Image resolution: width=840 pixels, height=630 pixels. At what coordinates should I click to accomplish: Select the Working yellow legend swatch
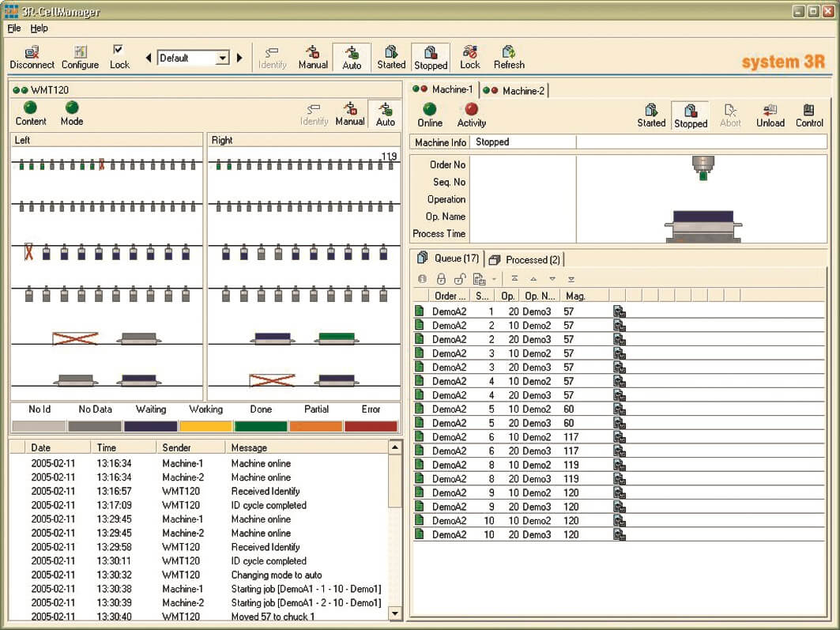tap(205, 426)
